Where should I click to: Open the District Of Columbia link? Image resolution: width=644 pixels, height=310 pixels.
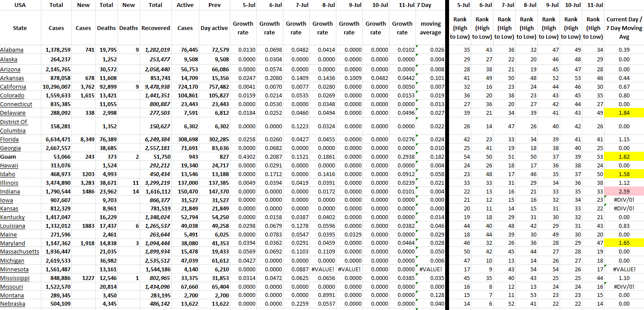click(13, 126)
